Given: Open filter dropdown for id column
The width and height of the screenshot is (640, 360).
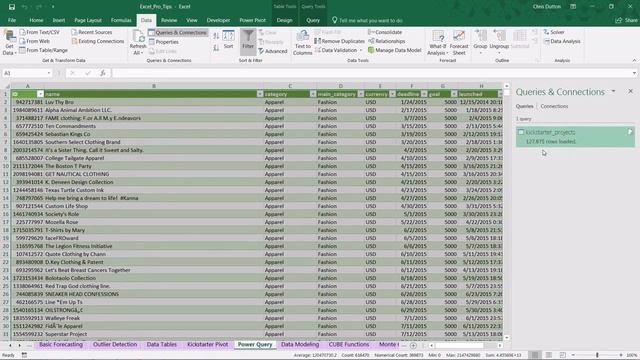Looking at the screenshot, I should (x=40, y=94).
